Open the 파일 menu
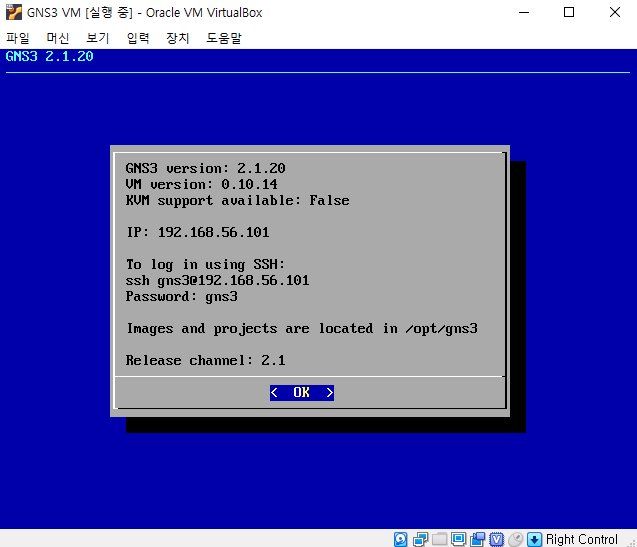The image size is (637, 547). (18, 38)
